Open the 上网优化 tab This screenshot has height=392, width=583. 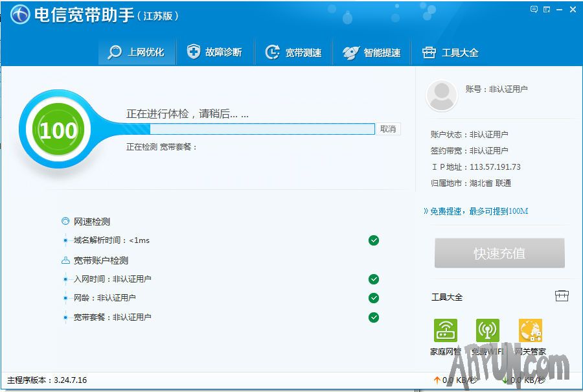137,52
